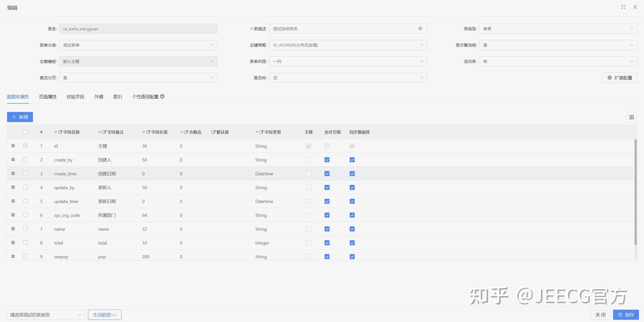Click the 生成数据>> button at bottom left
644x322 pixels.
coord(105,314)
